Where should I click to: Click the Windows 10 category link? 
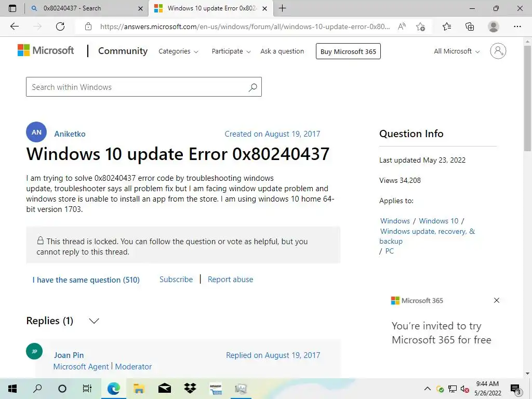tap(438, 221)
